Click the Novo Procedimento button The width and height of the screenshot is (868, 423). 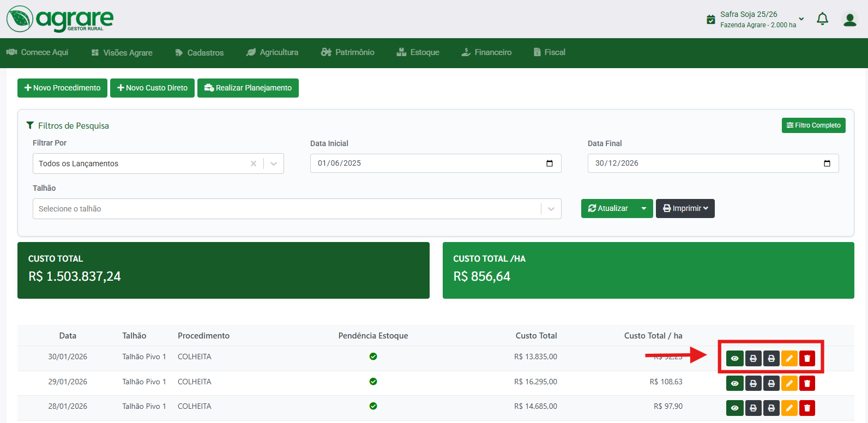click(62, 88)
